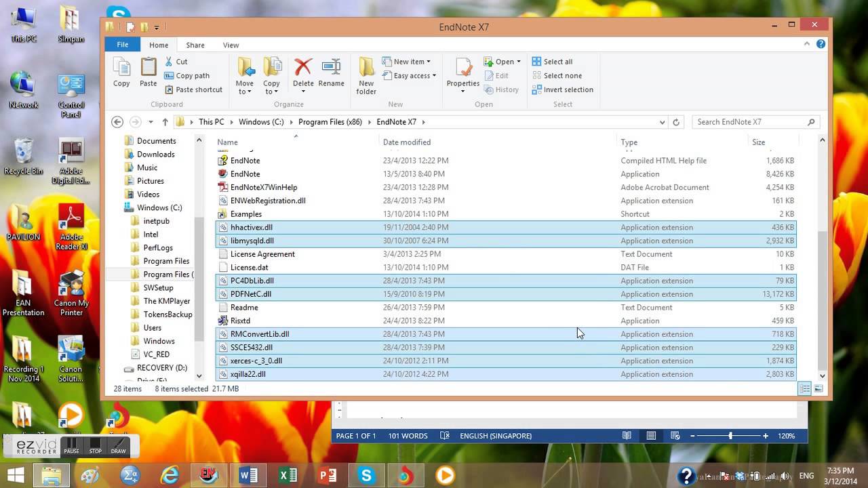
Task: Click the ezvid recorder STOP button
Action: (96, 447)
